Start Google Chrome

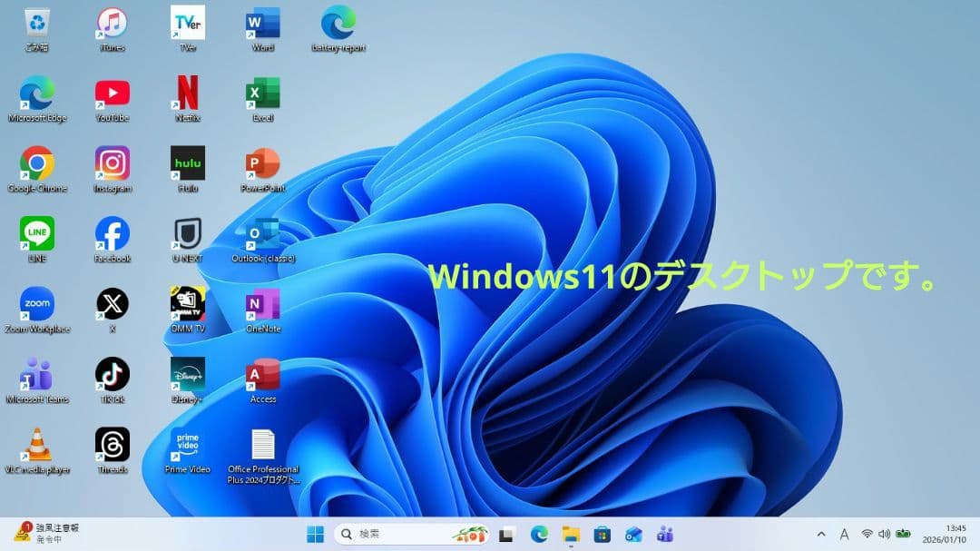(36, 163)
